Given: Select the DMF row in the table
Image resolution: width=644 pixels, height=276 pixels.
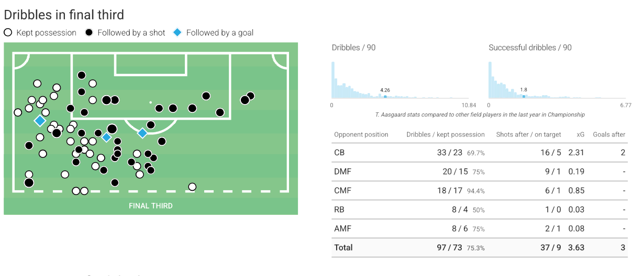Looking at the screenshot, I should (480, 171).
